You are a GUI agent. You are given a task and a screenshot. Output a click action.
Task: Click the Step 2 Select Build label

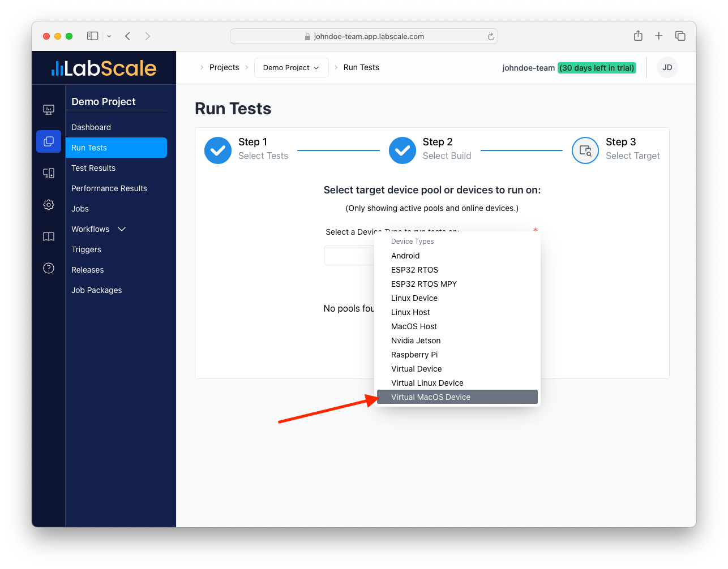[x=447, y=149]
